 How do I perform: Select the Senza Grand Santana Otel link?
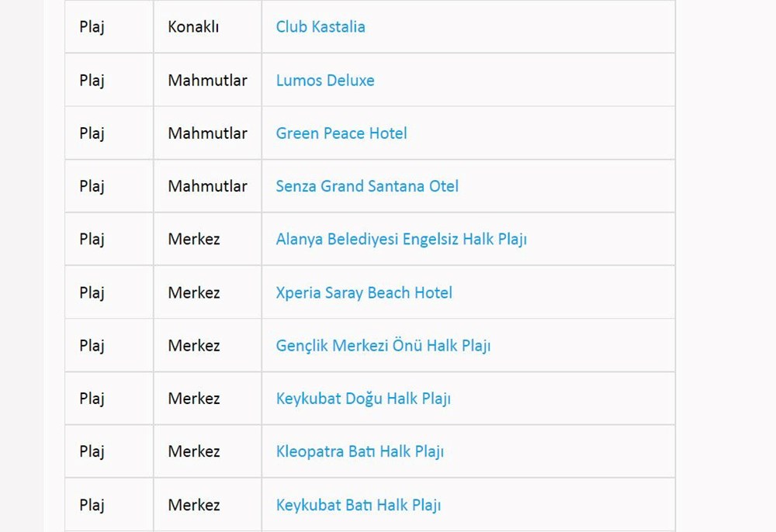click(367, 186)
